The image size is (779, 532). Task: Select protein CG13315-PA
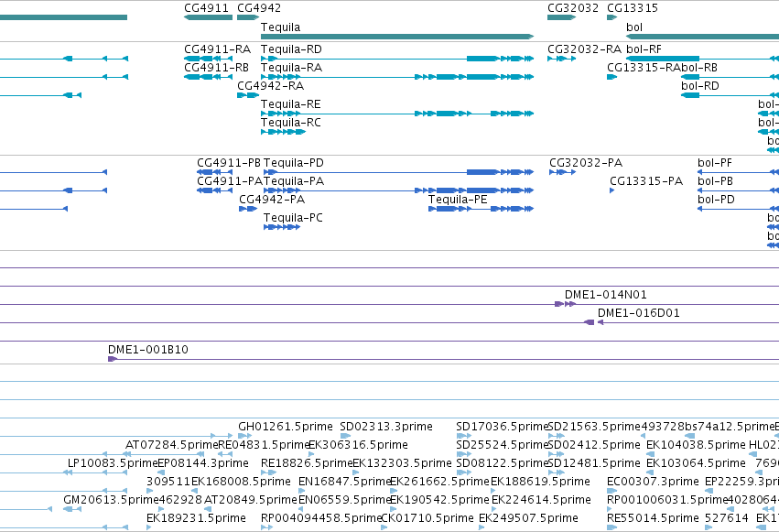(612, 190)
